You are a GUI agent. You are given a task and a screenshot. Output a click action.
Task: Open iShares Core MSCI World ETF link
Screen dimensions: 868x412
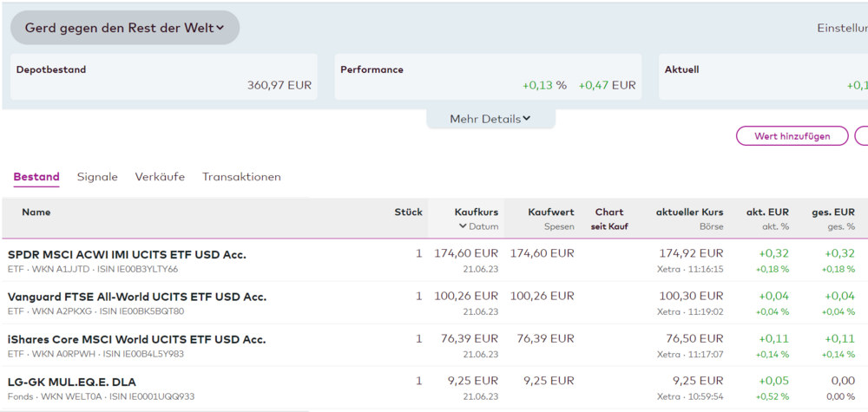click(136, 339)
